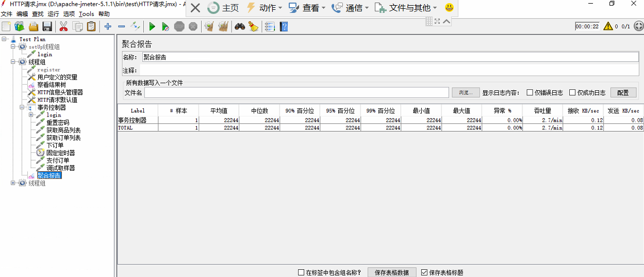Image resolution: width=644 pixels, height=277 pixels.
Task: Start the test with green play icon
Action: pyautogui.click(x=152, y=26)
